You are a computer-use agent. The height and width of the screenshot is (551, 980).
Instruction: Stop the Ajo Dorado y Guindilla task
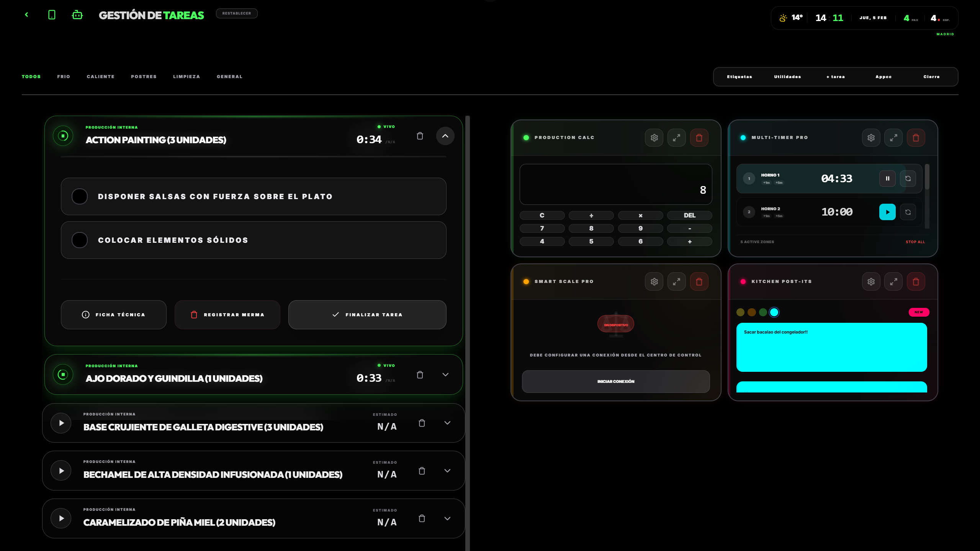pos(63,374)
